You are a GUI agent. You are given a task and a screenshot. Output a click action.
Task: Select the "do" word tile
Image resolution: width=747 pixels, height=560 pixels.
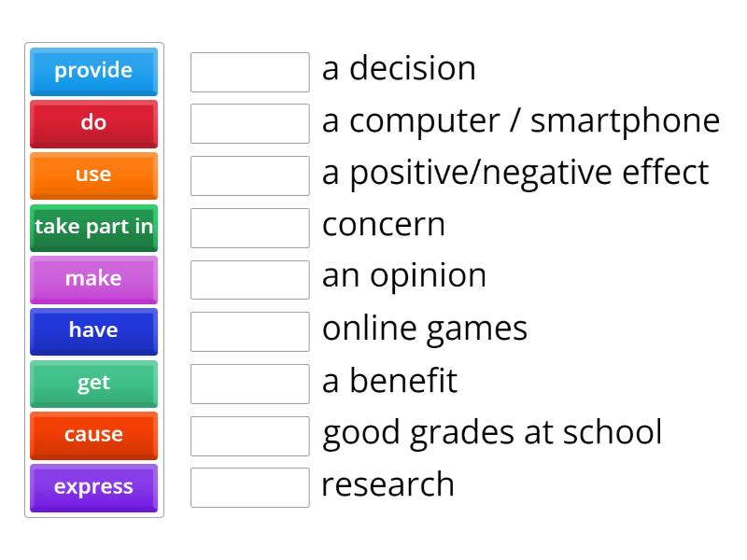pos(93,124)
